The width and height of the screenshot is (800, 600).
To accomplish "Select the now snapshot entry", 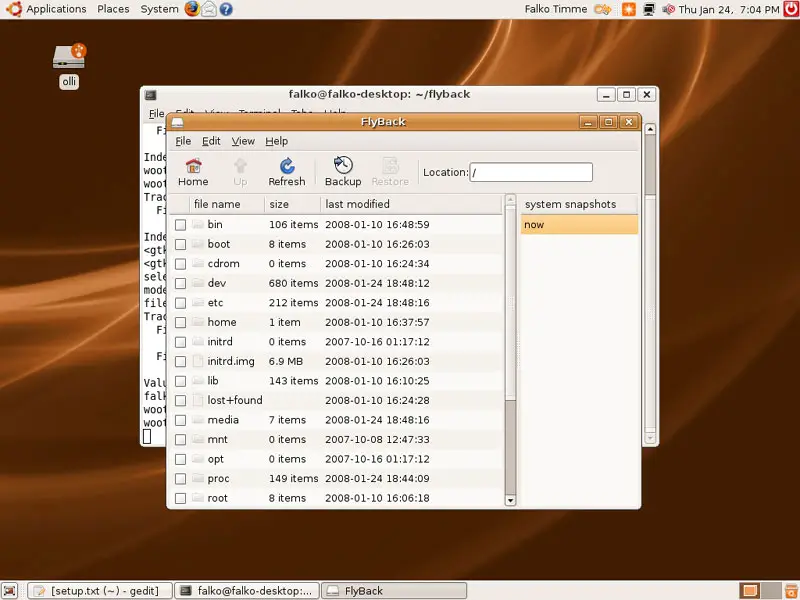I will 579,224.
